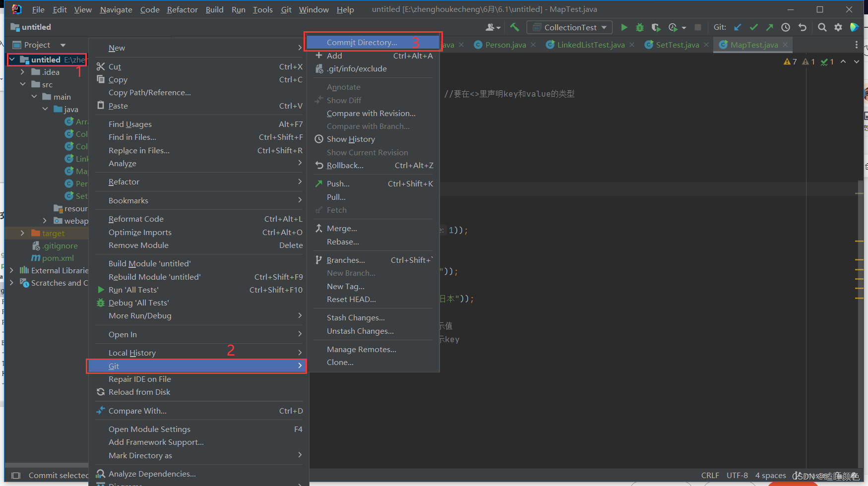Click the UTF-8 encoding status bar widget
This screenshot has width=868, height=486.
coord(737,475)
